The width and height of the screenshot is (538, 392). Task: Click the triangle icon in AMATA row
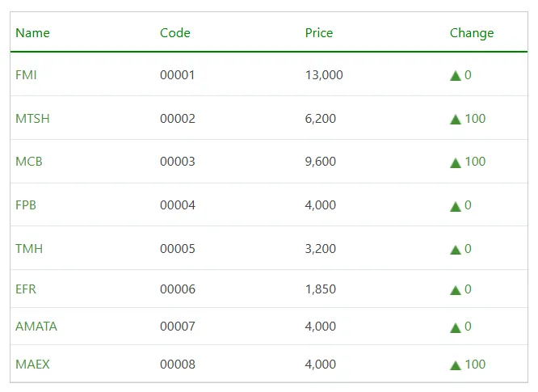pyautogui.click(x=456, y=327)
